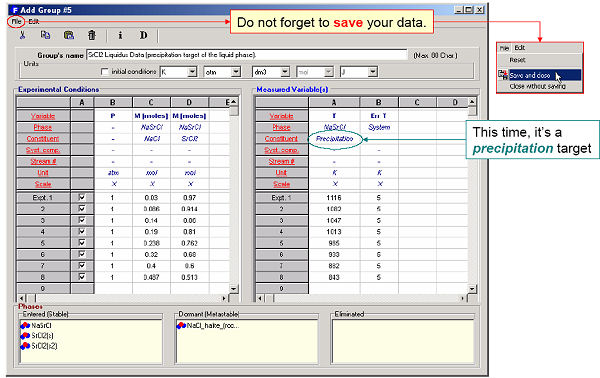Click column C header in Experimental Conditions
The image size is (600, 378).
click(x=151, y=102)
